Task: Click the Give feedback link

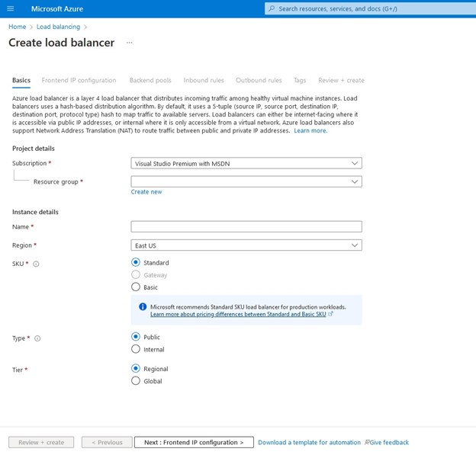Action: coord(389,443)
